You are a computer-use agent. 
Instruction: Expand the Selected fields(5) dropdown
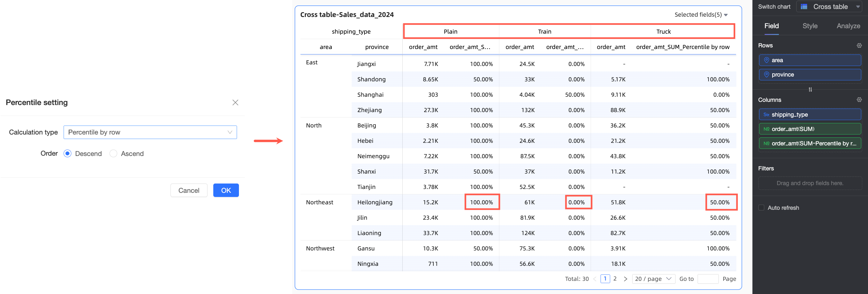[x=701, y=14]
